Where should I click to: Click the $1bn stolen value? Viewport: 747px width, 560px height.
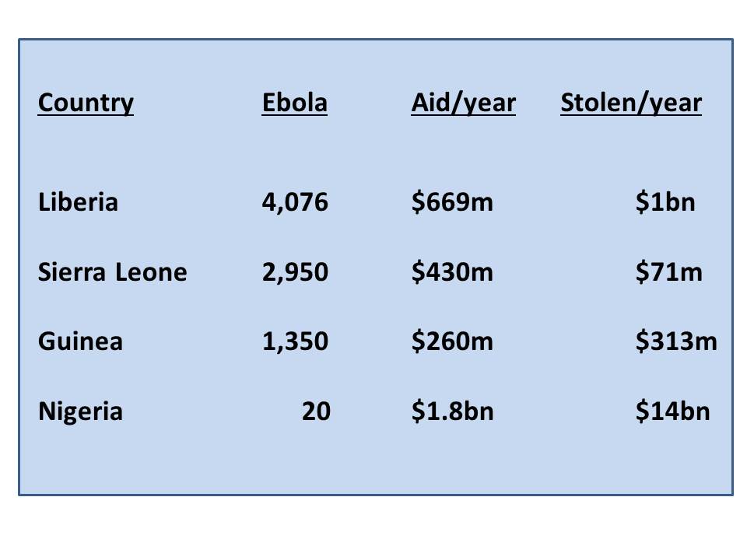(665, 202)
